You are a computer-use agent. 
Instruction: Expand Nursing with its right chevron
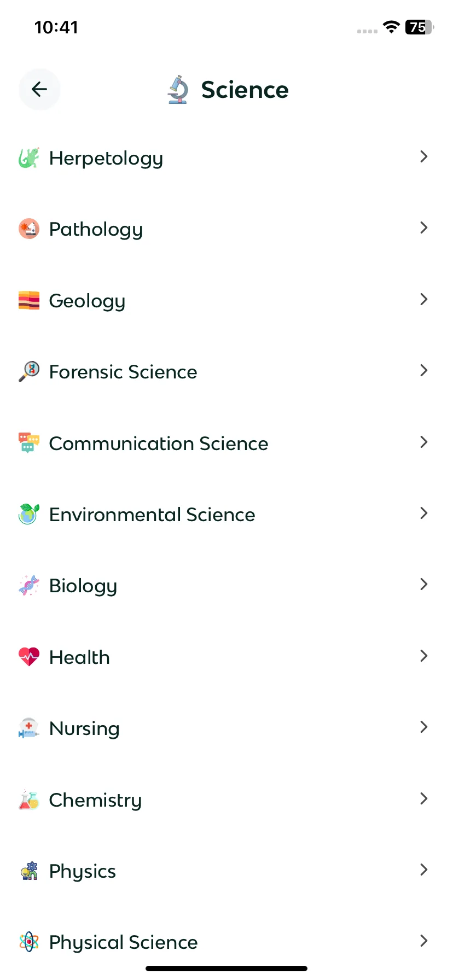[423, 727]
